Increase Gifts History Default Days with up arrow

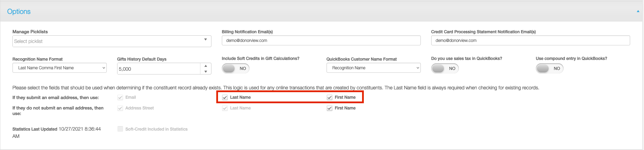click(206, 66)
